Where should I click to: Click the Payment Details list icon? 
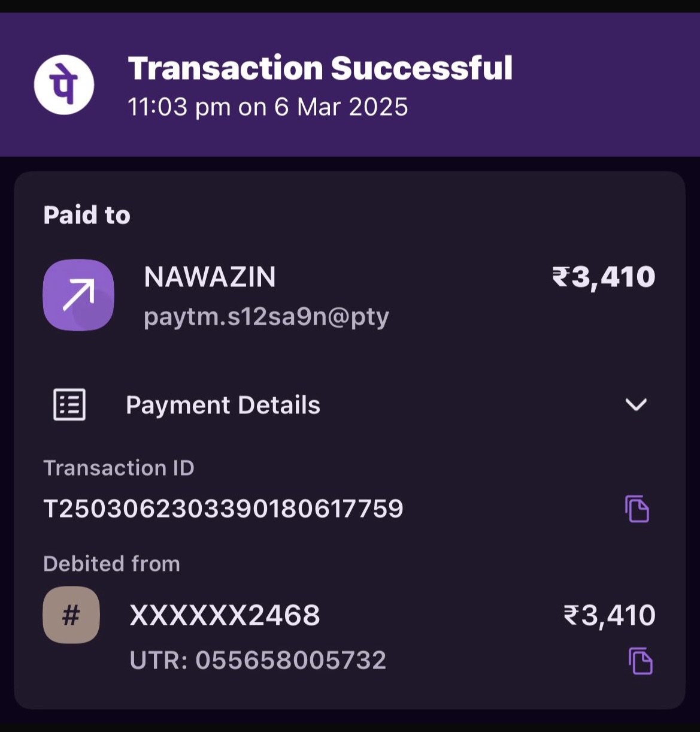coord(69,405)
